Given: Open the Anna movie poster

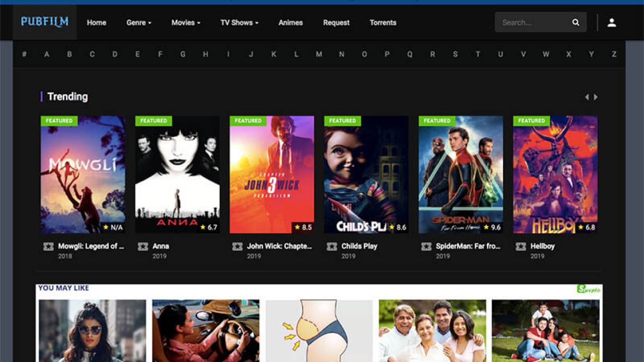Looking at the screenshot, I should click(x=178, y=174).
